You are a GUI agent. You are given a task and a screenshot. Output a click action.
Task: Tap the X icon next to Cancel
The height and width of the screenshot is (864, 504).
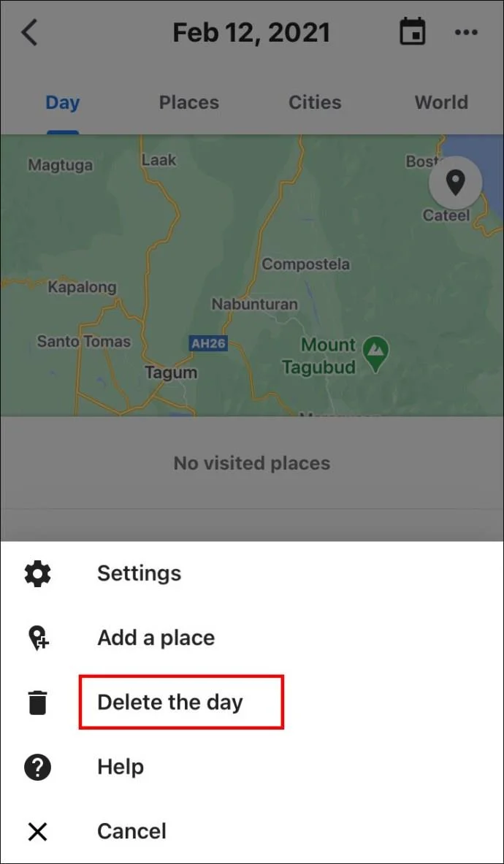[37, 831]
